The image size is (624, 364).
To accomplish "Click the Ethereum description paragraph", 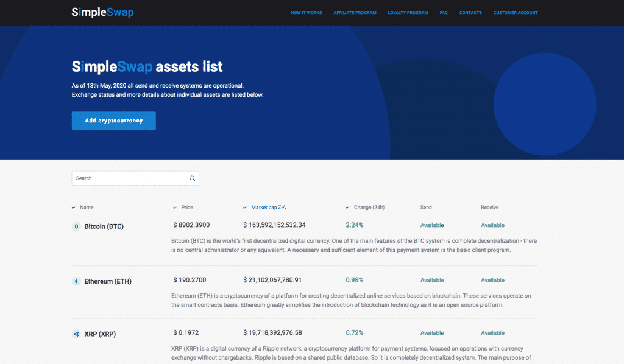I will click(x=351, y=301).
